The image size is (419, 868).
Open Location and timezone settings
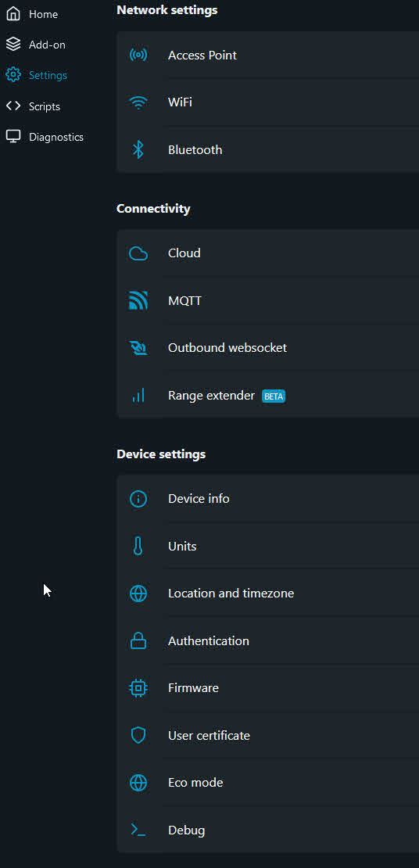[268, 594]
